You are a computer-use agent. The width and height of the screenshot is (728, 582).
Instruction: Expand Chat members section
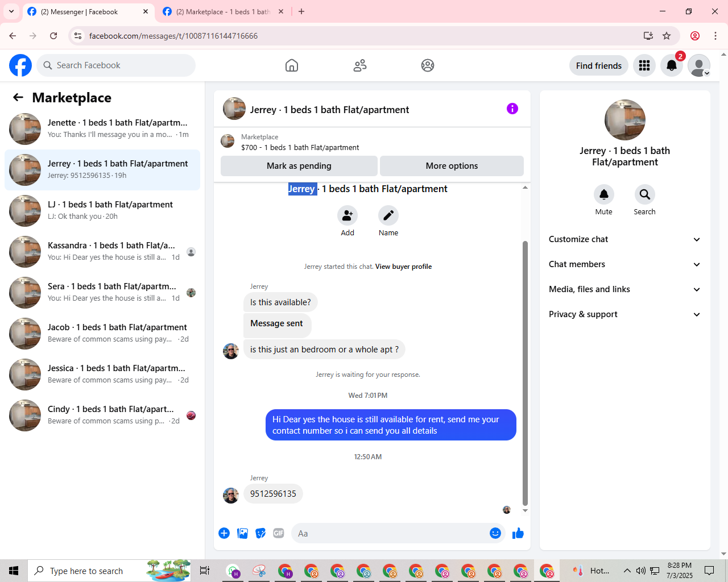coord(624,264)
